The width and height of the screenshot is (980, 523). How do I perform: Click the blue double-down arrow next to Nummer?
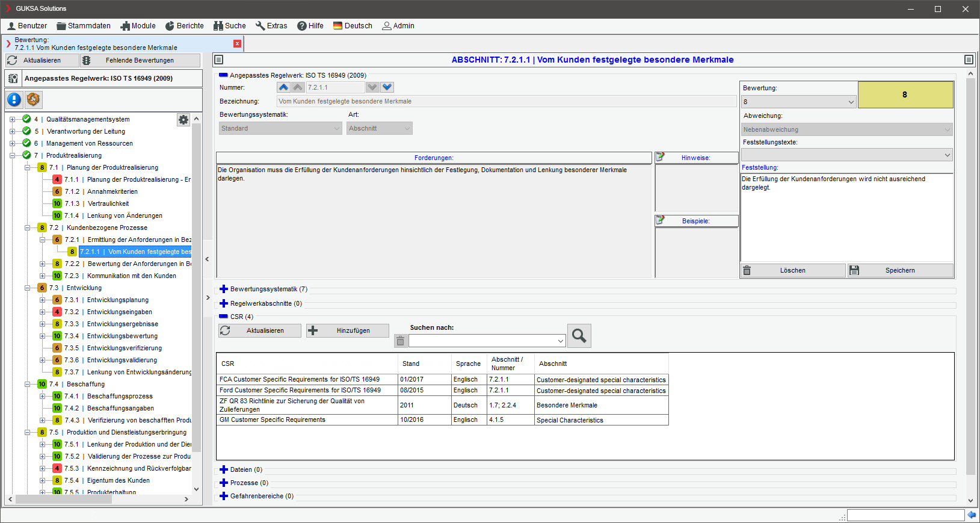[387, 87]
